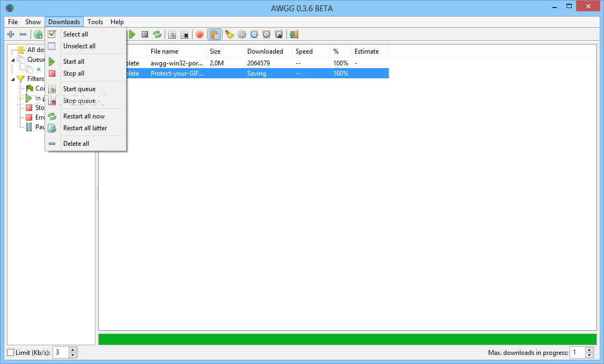Click the add download plus icon

tap(11, 34)
